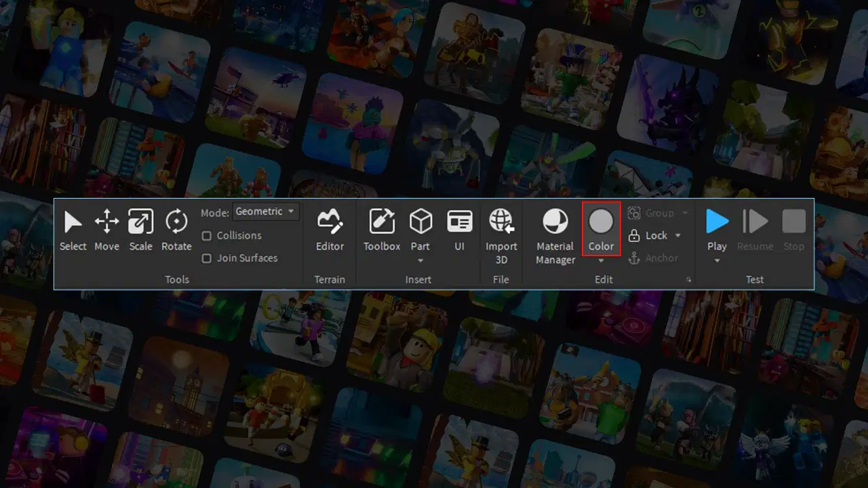Insert a Part using the cube icon
Image resolution: width=868 pixels, height=488 pixels.
(420, 222)
